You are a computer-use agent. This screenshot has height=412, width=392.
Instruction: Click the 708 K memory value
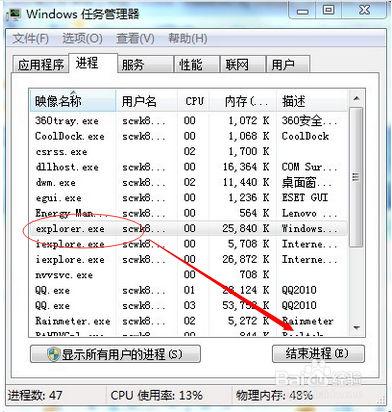[x=254, y=275]
